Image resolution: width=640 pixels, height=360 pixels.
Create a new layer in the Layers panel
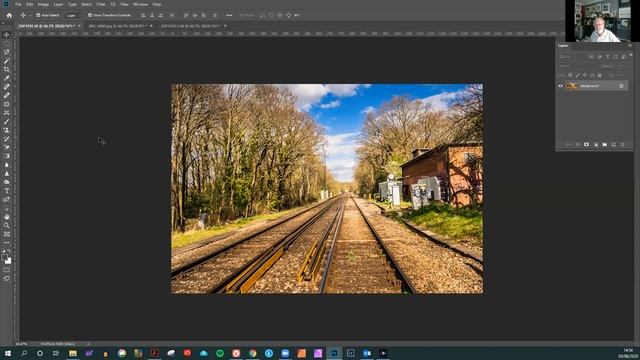(x=613, y=144)
